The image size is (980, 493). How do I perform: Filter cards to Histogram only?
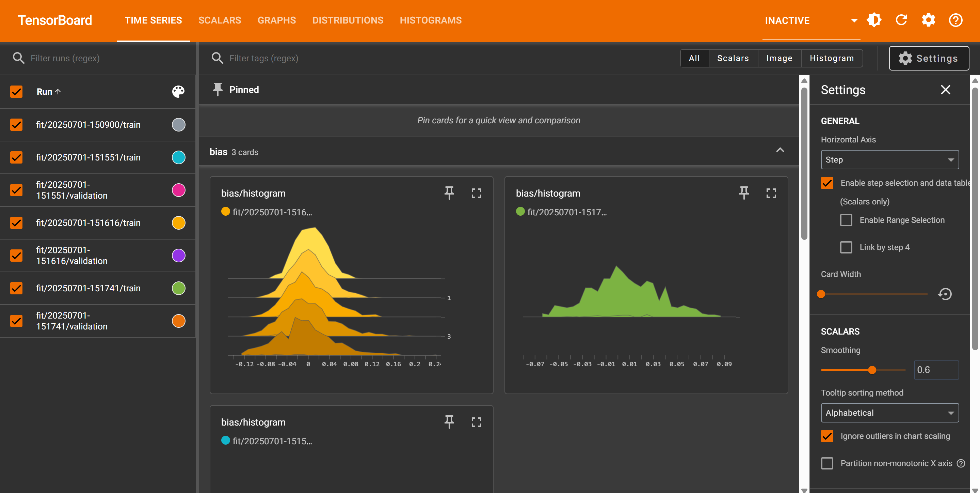(832, 58)
